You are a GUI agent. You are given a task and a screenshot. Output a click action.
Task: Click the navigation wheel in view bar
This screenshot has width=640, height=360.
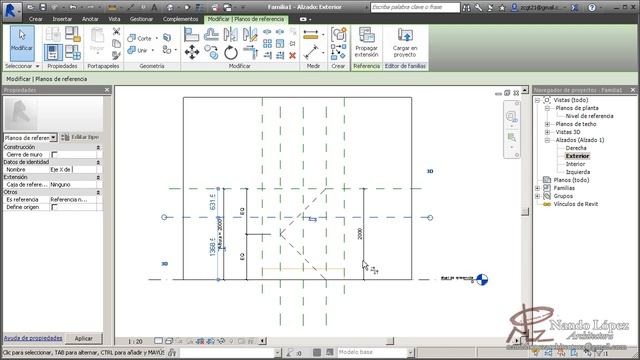511,116
